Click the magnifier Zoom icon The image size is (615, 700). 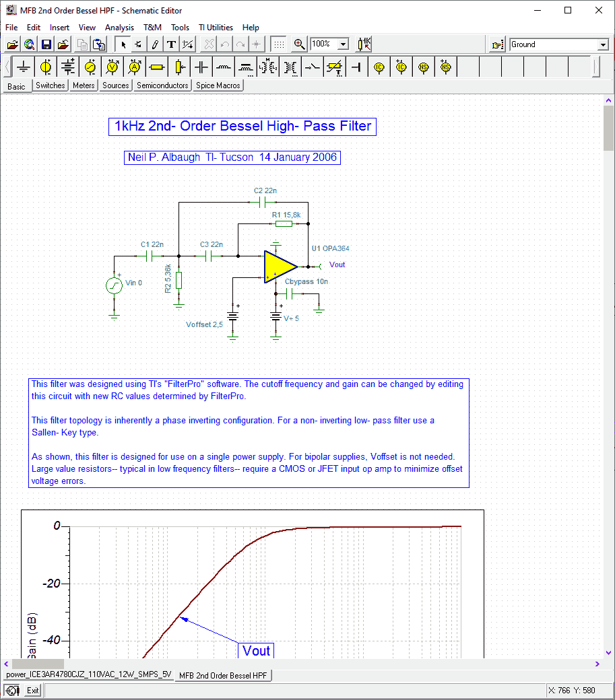(x=300, y=44)
